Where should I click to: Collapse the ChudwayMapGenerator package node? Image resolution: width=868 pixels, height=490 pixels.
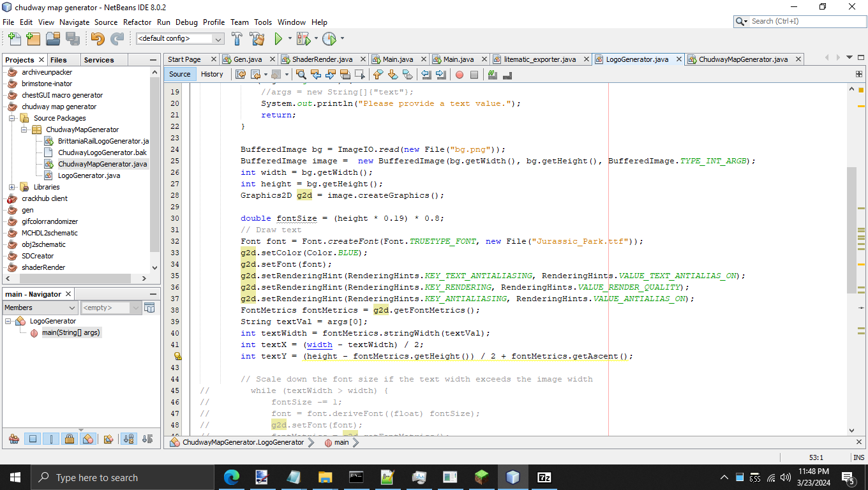(24, 130)
